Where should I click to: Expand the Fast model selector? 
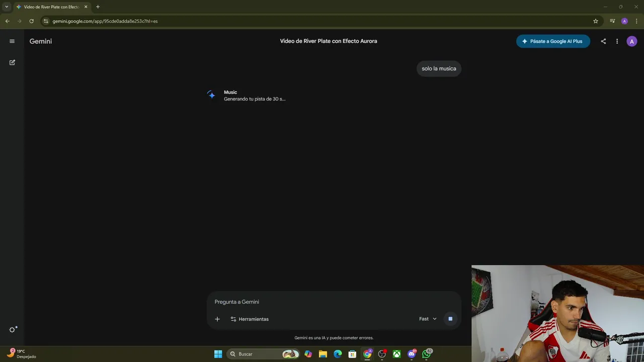tap(428, 319)
